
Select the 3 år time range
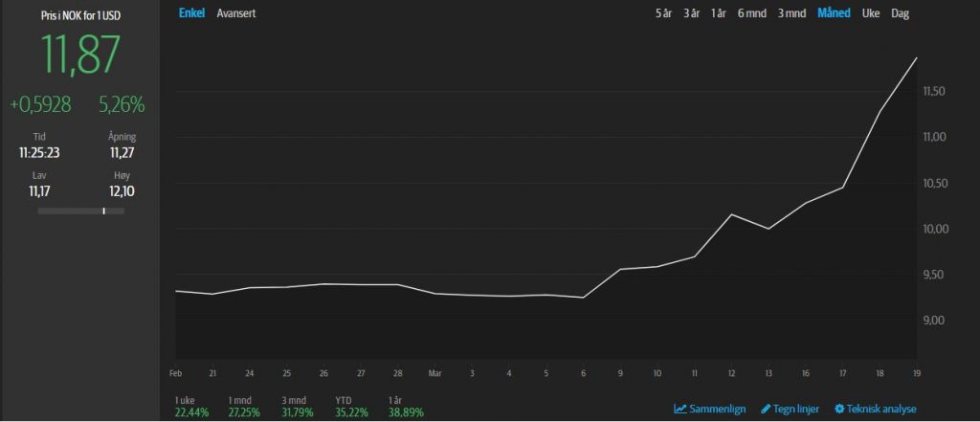[x=691, y=13]
